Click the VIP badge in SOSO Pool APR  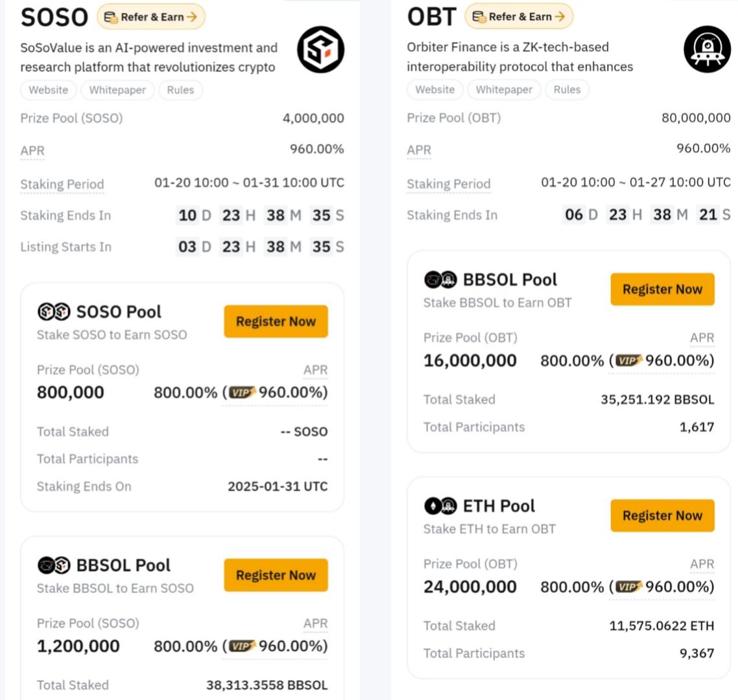242,392
